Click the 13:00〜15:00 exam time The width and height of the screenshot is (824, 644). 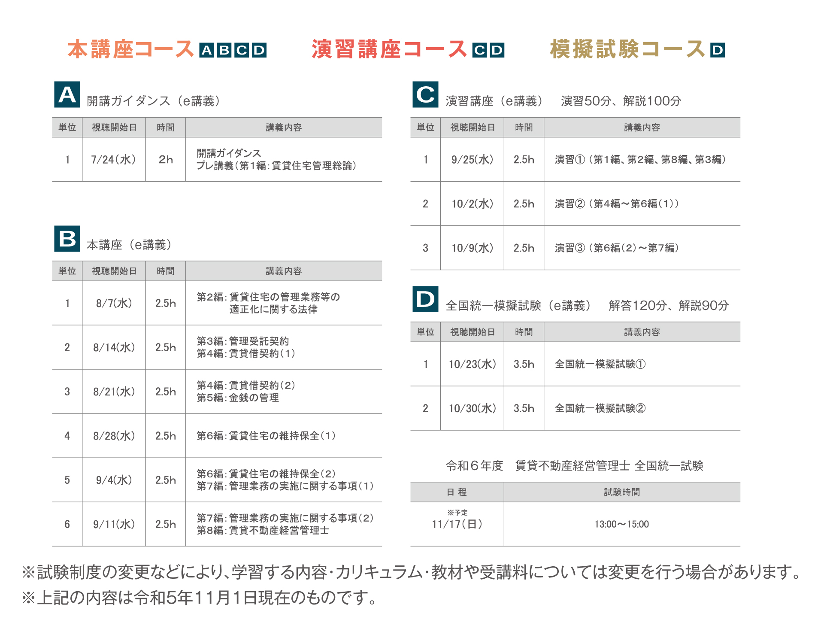[622, 524]
